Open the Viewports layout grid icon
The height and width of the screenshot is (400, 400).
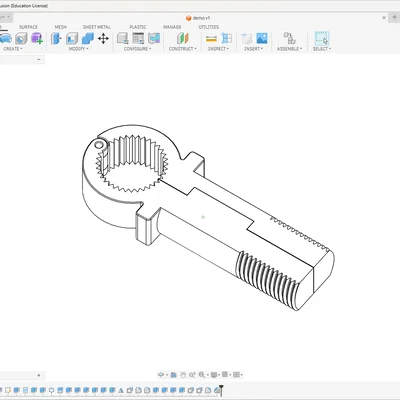pyautogui.click(x=236, y=375)
